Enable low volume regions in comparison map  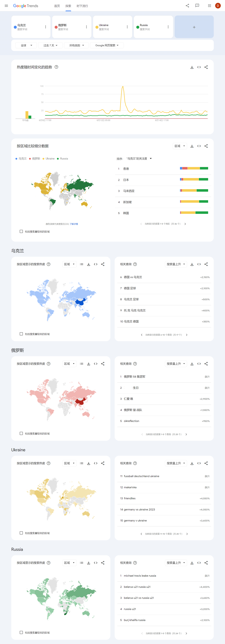[21, 231]
